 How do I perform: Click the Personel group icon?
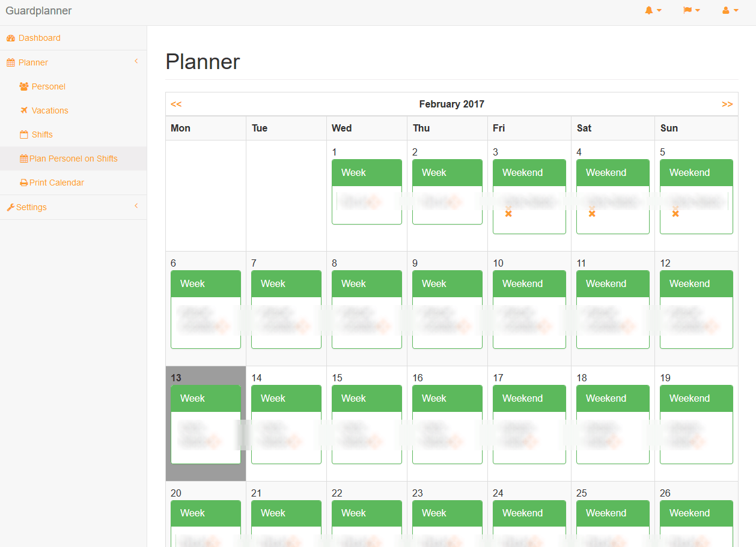click(24, 86)
